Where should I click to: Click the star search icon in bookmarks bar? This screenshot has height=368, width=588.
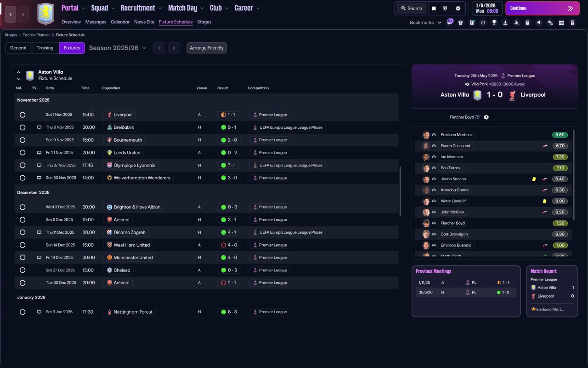tap(550, 23)
